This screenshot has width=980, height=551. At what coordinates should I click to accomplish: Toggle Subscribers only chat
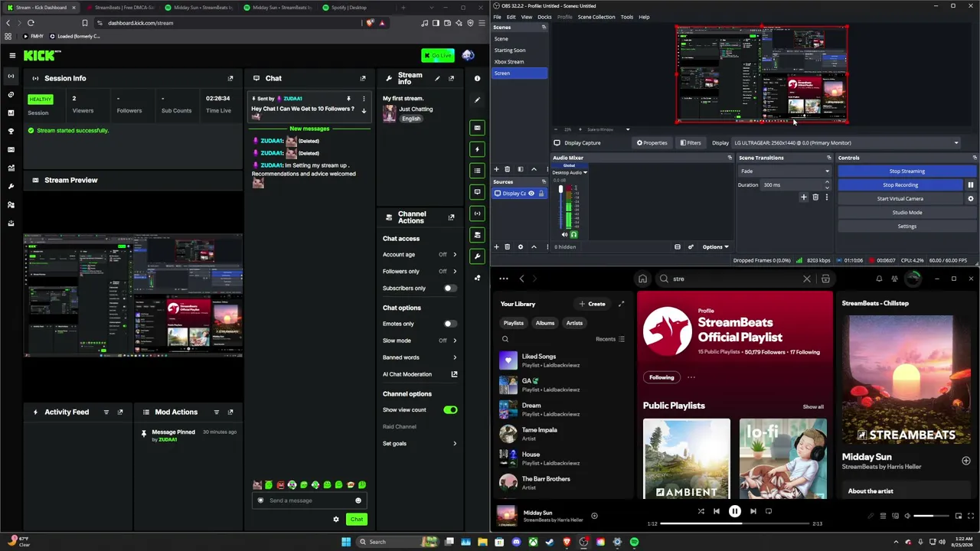click(449, 289)
